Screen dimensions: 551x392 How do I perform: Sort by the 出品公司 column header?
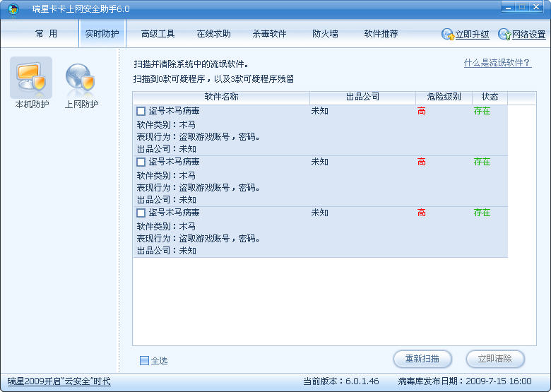(362, 97)
